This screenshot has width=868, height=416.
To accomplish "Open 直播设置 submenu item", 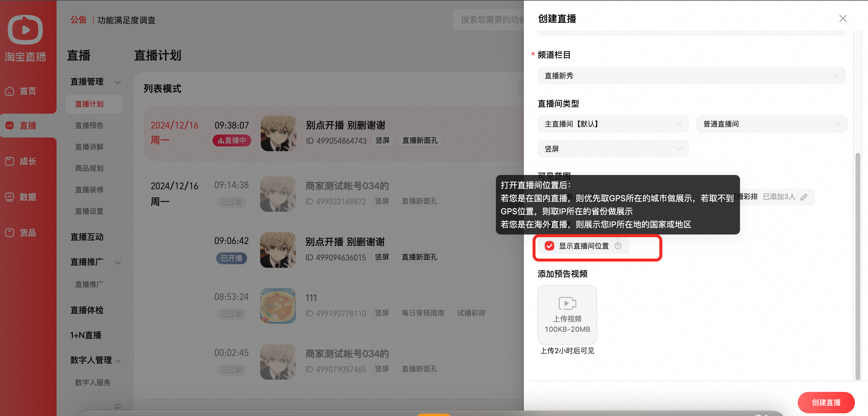I will (89, 211).
